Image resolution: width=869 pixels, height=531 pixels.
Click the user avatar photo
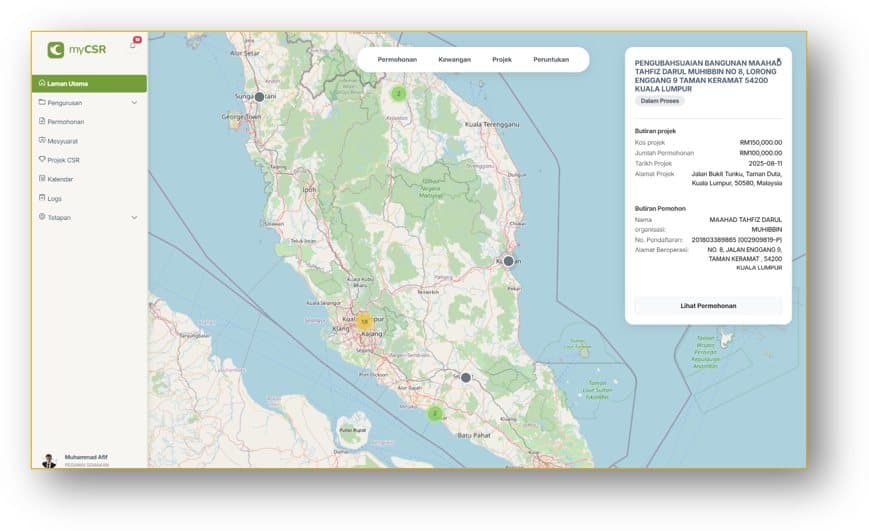(49, 461)
